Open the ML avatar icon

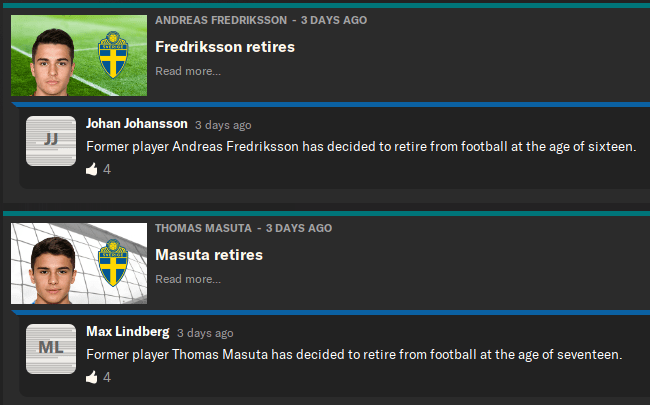click(x=51, y=347)
